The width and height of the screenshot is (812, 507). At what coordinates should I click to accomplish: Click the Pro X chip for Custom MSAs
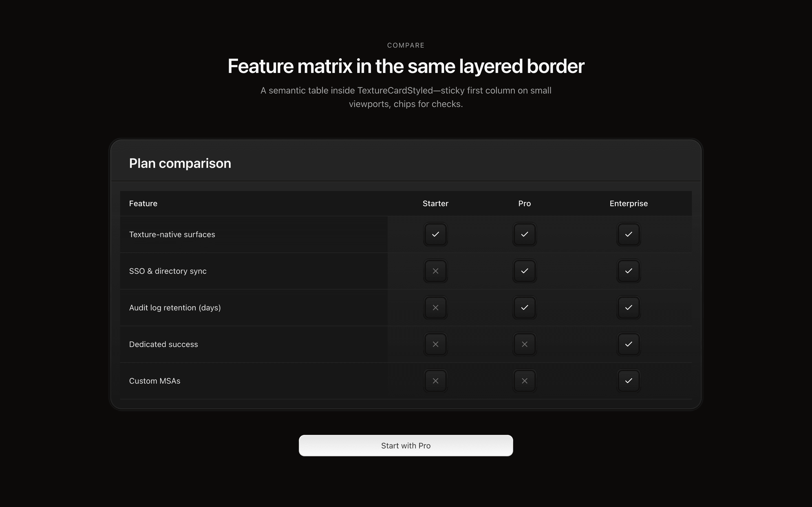(524, 381)
